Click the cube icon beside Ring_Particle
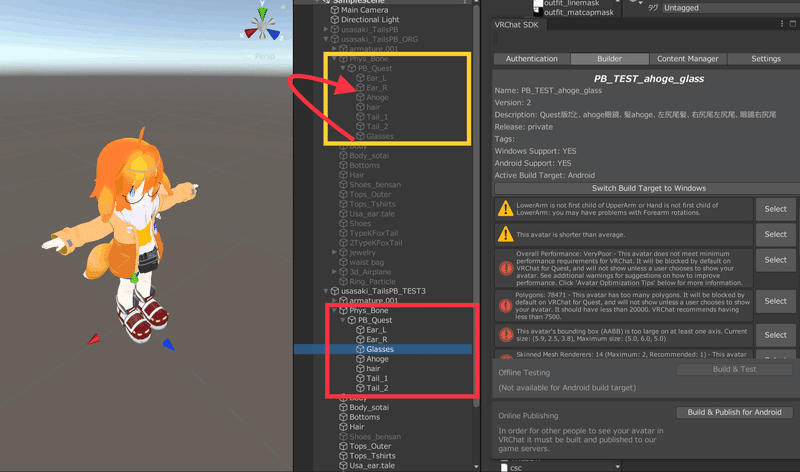Image resolution: width=800 pixels, height=472 pixels. tap(343, 281)
